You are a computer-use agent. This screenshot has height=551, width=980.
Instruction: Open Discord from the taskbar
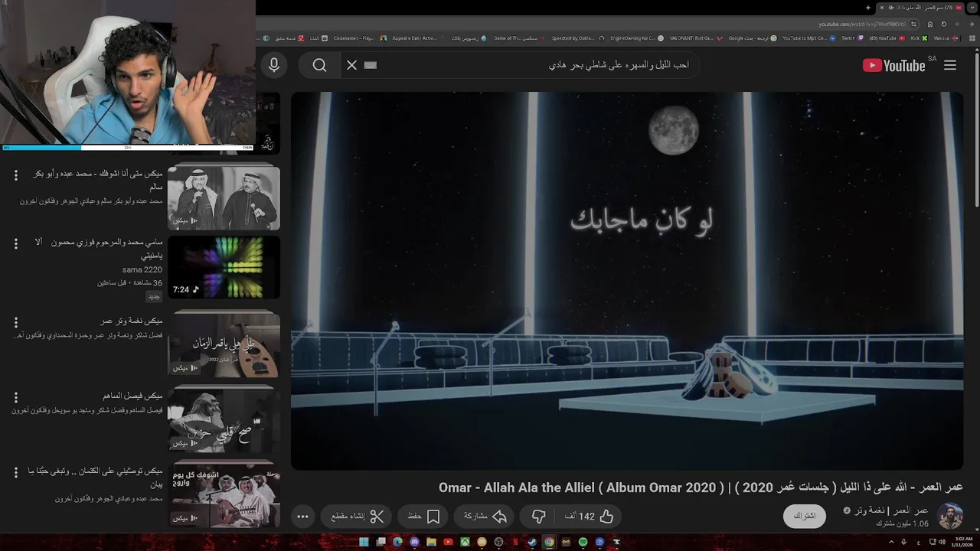tap(414, 542)
